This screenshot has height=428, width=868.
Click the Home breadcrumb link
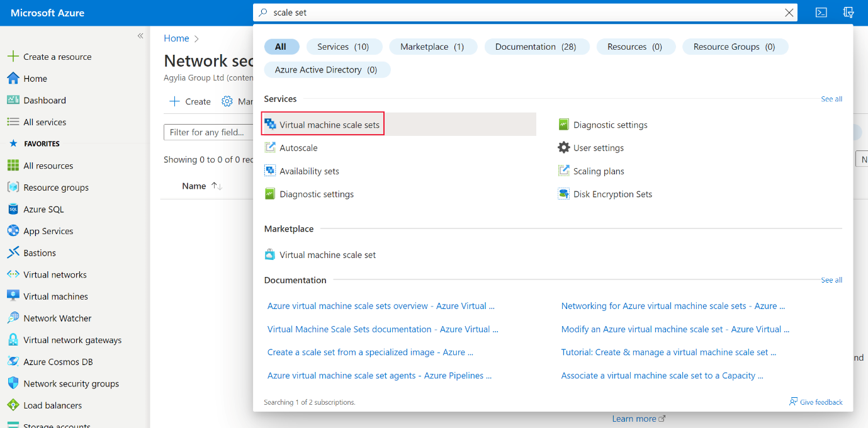pyautogui.click(x=176, y=38)
